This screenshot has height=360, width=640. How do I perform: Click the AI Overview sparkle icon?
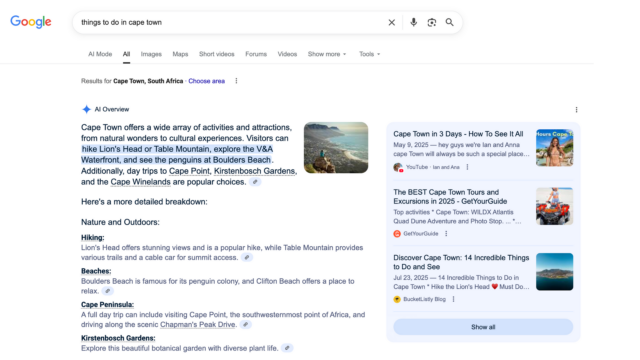coord(86,109)
